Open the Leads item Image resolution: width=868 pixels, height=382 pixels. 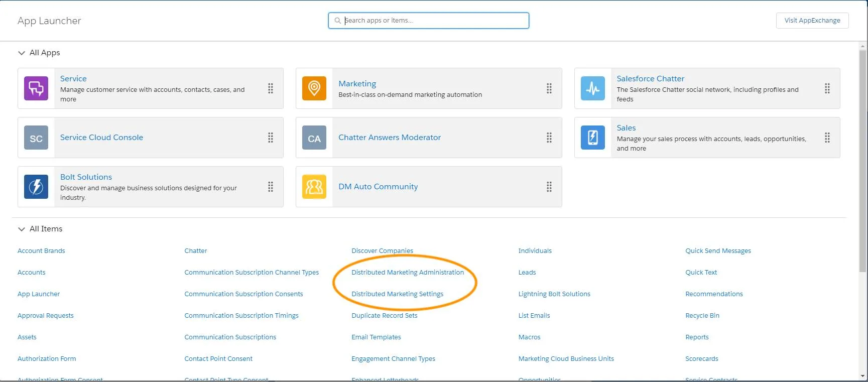[x=527, y=273]
